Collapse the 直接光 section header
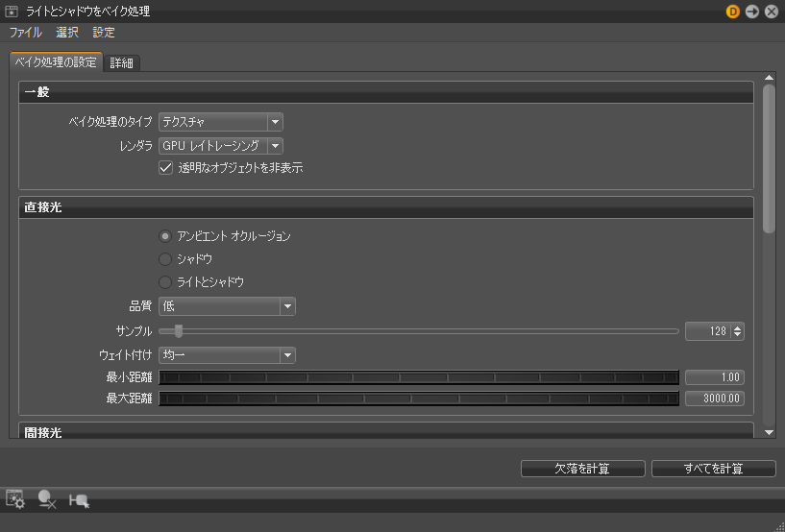Viewport: 785px width, 532px height. pyautogui.click(x=386, y=207)
